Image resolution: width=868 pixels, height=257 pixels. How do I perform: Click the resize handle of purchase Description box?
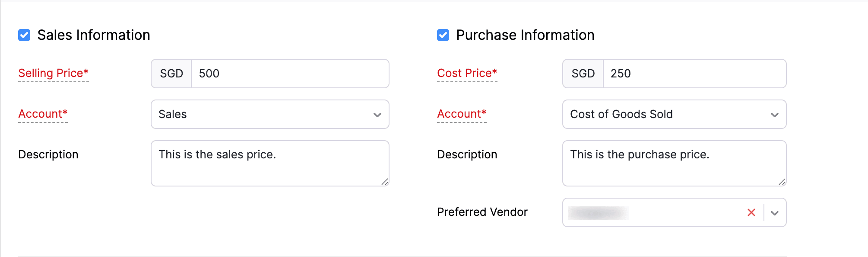click(782, 182)
